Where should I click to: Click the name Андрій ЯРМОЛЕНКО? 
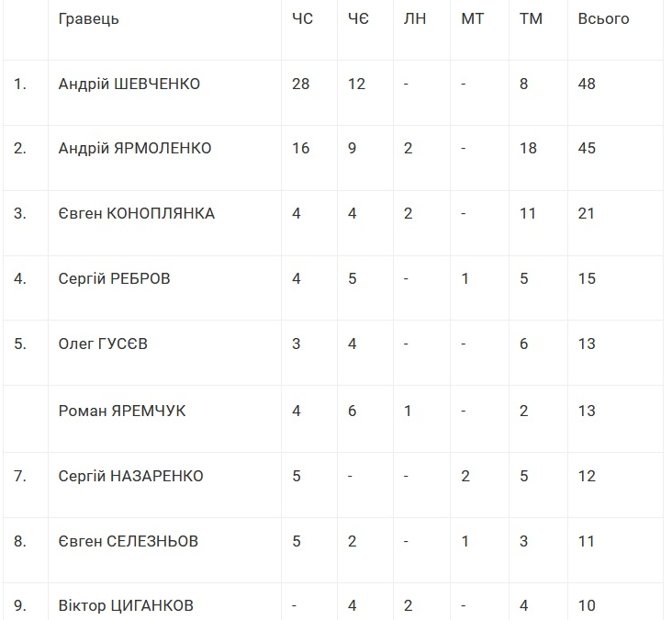coord(134,148)
